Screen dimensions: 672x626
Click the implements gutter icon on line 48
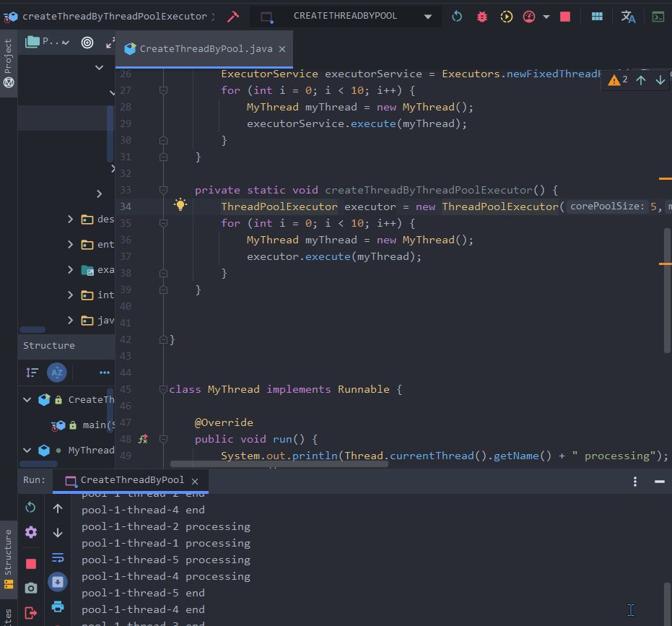tap(143, 438)
